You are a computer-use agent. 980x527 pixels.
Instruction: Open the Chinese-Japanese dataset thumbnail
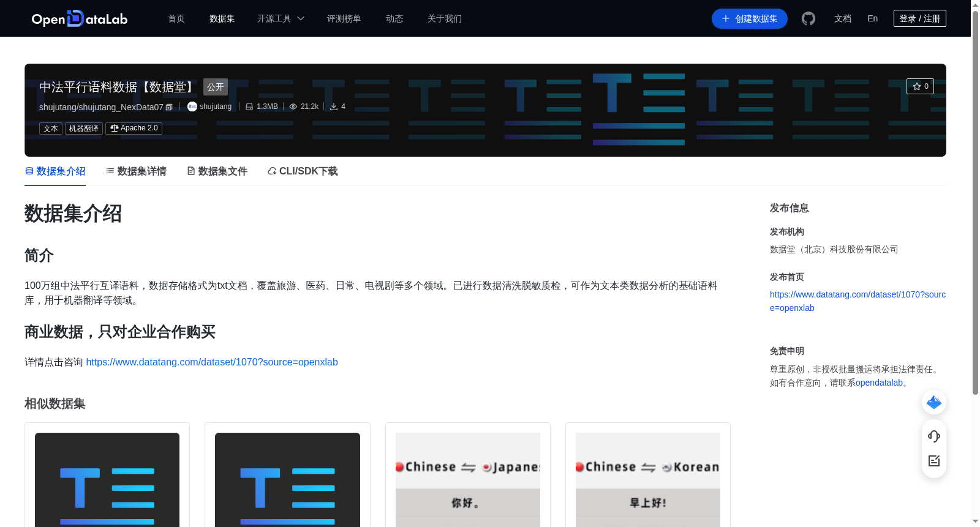tap(468, 480)
